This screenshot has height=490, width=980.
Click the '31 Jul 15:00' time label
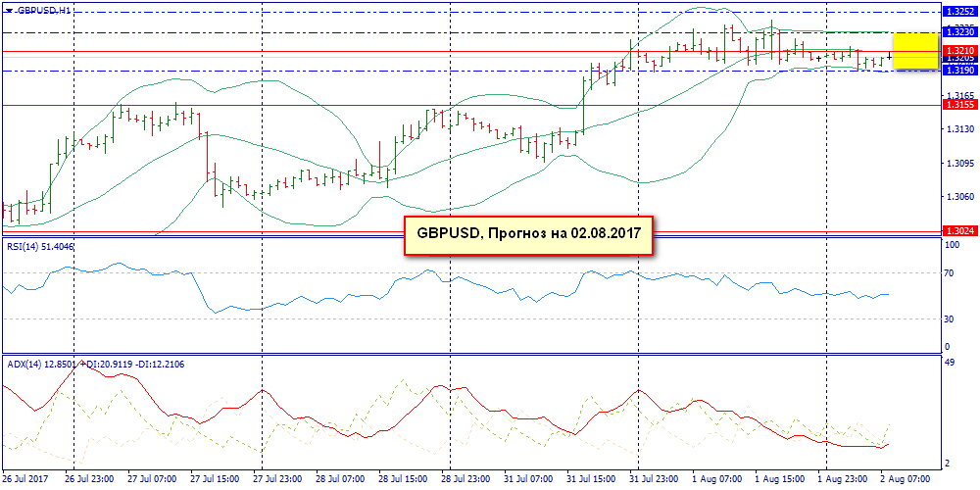click(590, 478)
